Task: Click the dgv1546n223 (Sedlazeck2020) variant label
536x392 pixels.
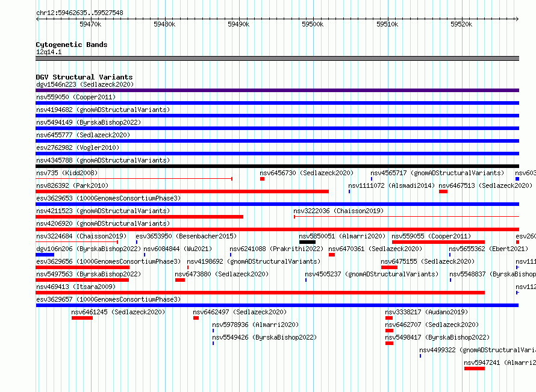Action: 85,84
